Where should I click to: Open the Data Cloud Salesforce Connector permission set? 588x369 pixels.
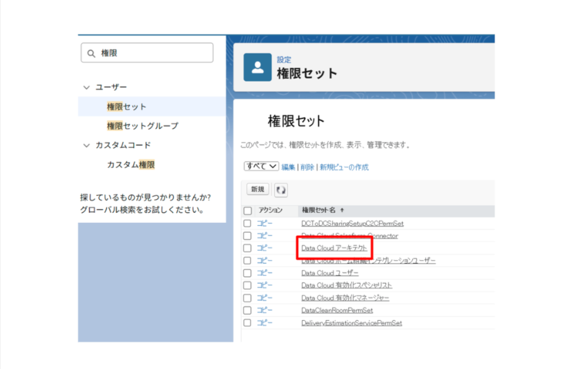click(x=349, y=236)
